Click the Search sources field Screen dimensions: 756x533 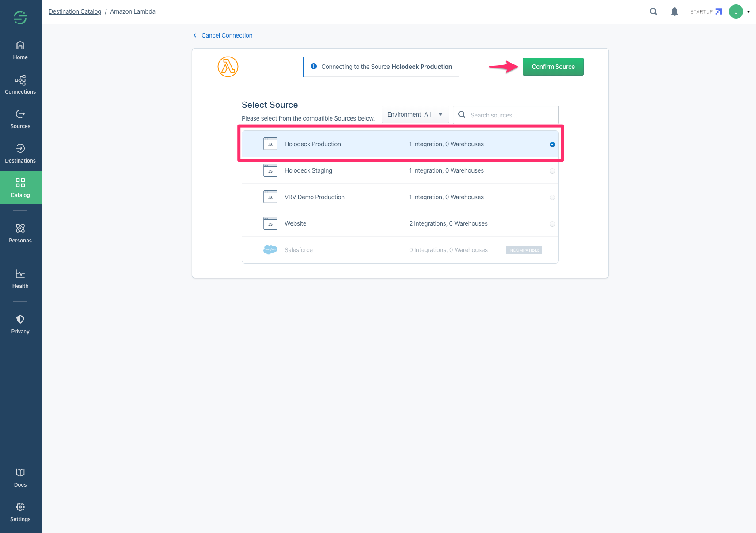tap(506, 115)
